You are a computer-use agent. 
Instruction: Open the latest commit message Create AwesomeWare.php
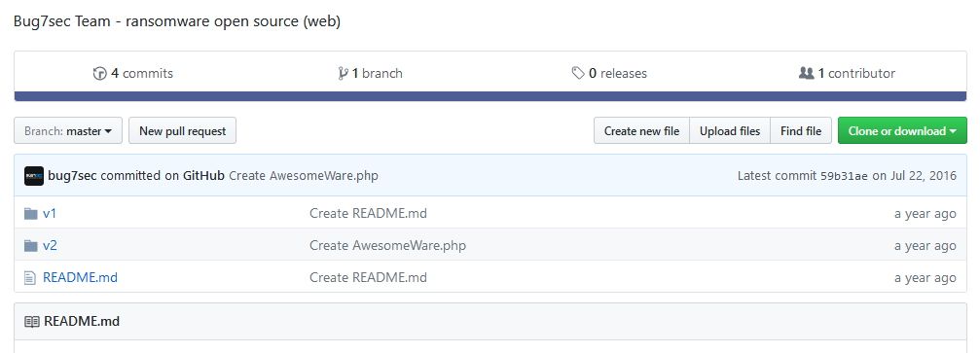click(303, 176)
